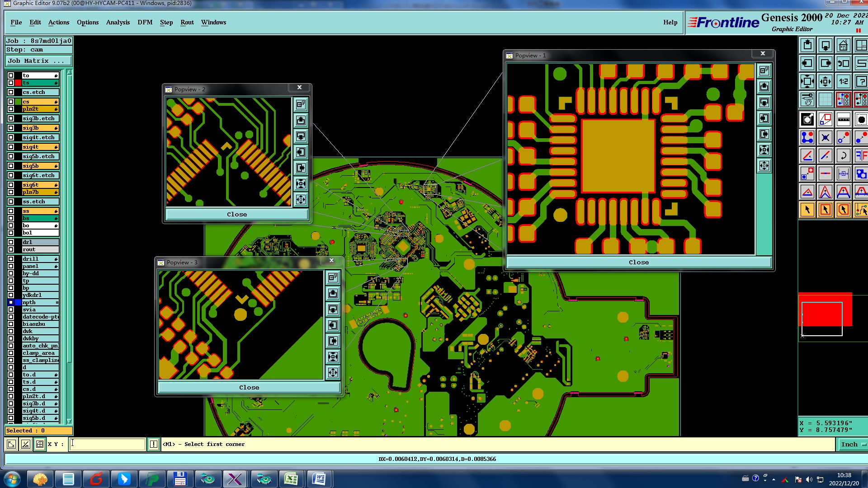Image resolution: width=868 pixels, height=488 pixels.
Task: Click the zoom icon in Popview 1
Action: tap(764, 71)
